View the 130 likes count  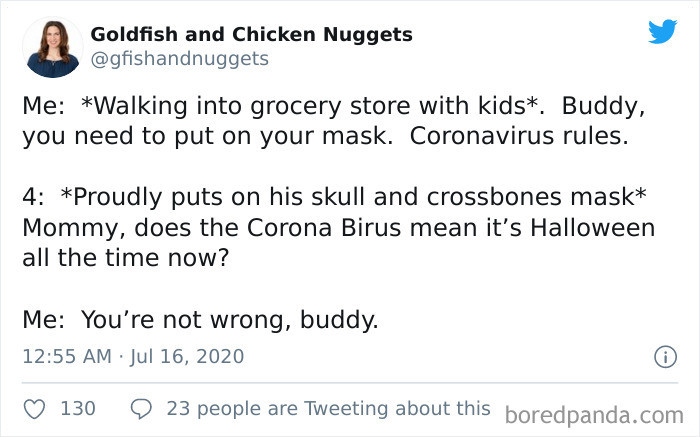(x=78, y=408)
